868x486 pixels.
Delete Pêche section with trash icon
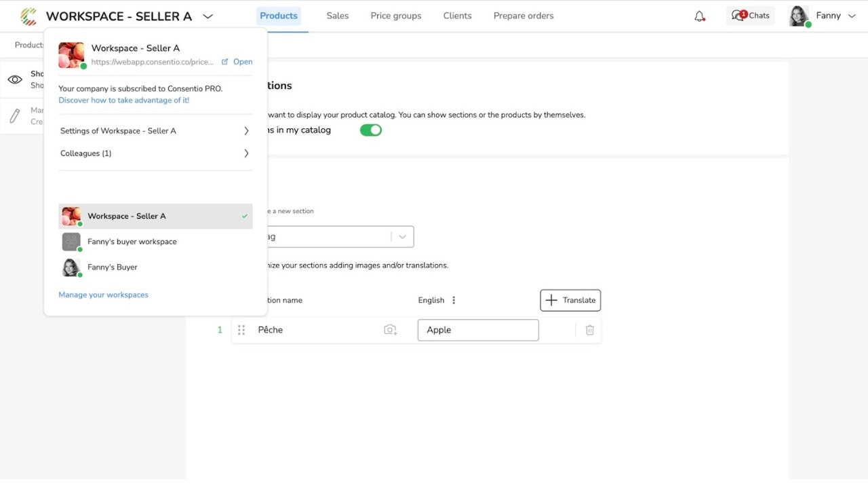pyautogui.click(x=589, y=330)
